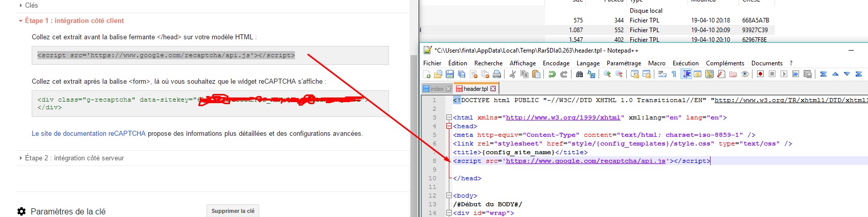
Task: Zoom out with magnifier minus icon
Action: click(x=619, y=74)
